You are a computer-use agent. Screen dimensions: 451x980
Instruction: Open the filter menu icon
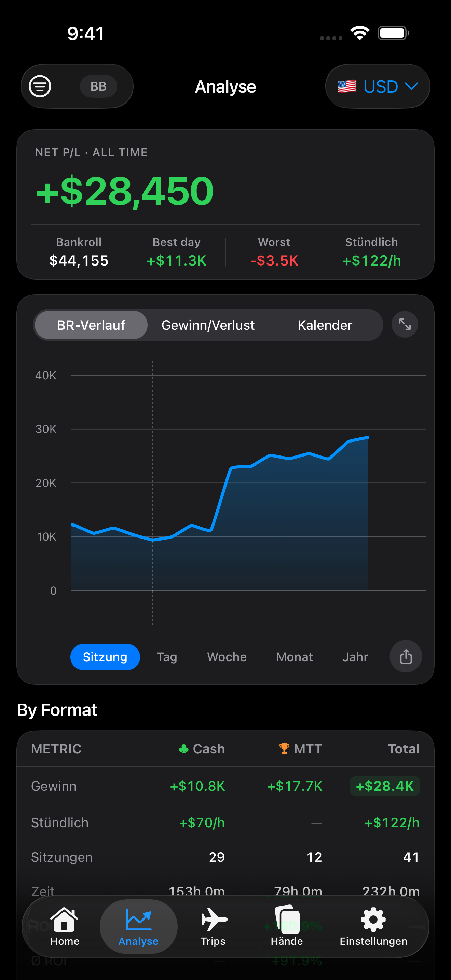tap(40, 86)
